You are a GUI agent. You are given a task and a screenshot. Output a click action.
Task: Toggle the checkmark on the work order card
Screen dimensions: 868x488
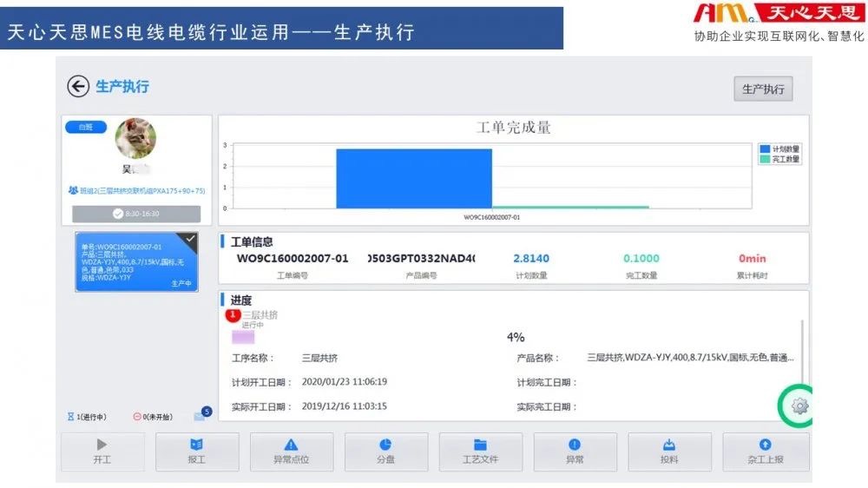(190, 239)
